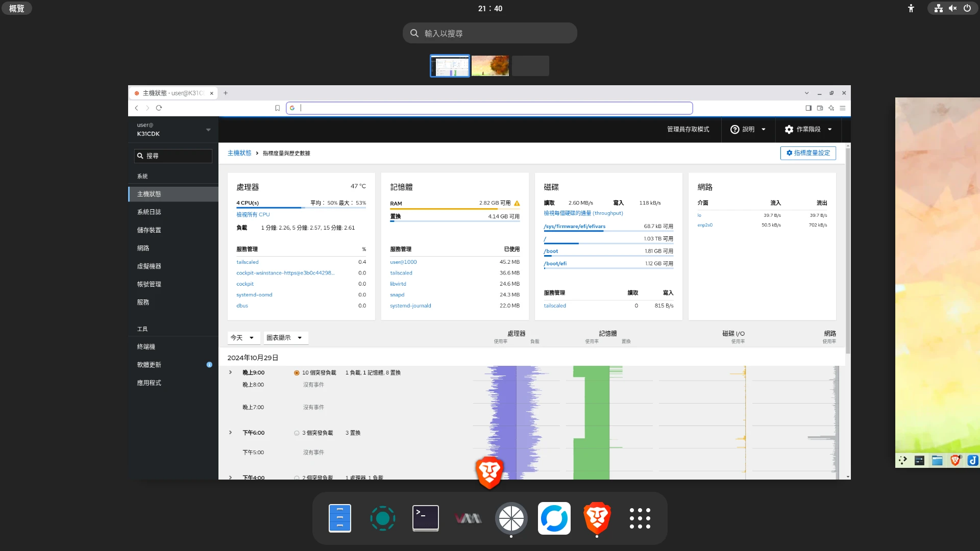Screen dimensions: 980x551
Task: Open the Files app in the dock
Action: pyautogui.click(x=339, y=518)
